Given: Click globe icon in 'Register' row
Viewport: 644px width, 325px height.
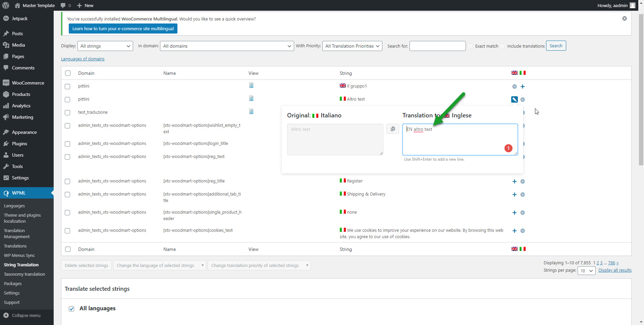Looking at the screenshot, I should click(x=523, y=181).
